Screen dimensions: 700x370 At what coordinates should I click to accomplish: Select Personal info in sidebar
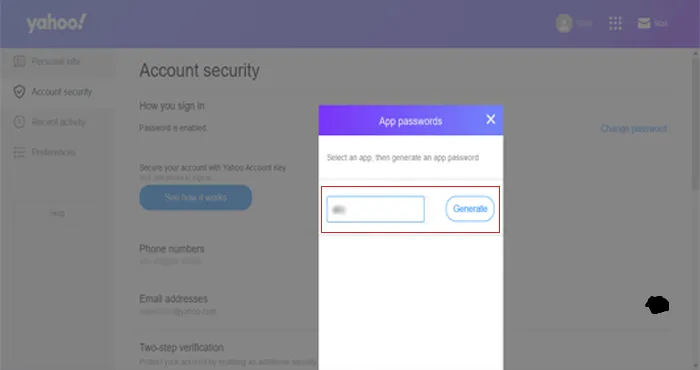56,61
